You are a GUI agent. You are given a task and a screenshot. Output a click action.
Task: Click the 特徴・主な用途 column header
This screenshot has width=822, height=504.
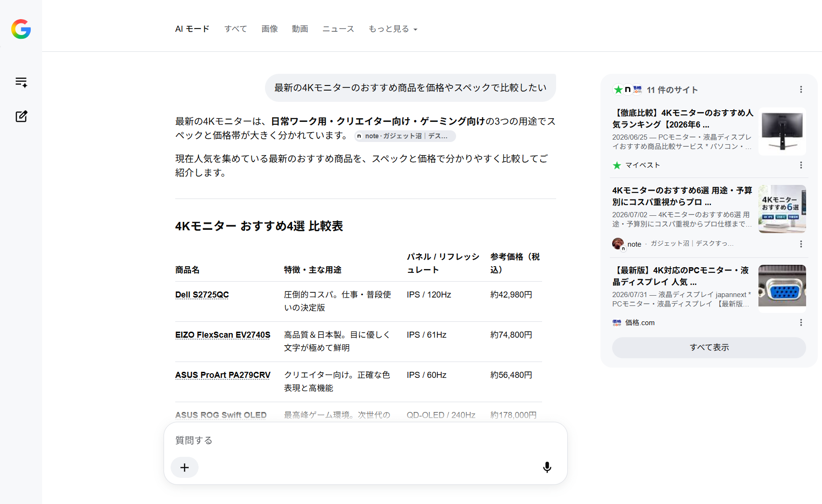(x=313, y=270)
